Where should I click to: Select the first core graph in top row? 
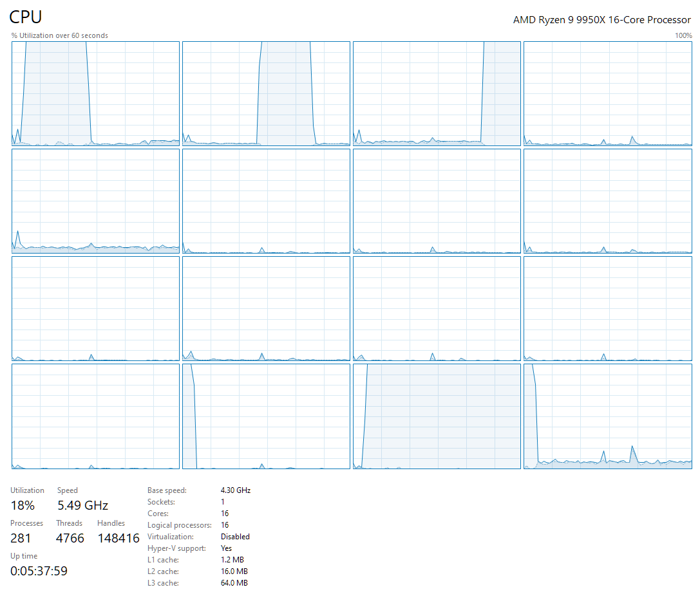(x=95, y=94)
